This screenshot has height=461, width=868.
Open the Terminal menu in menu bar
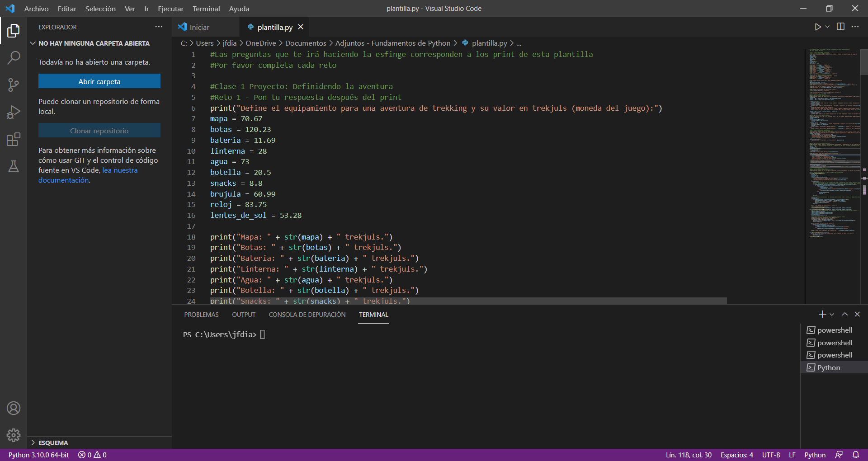click(x=206, y=9)
